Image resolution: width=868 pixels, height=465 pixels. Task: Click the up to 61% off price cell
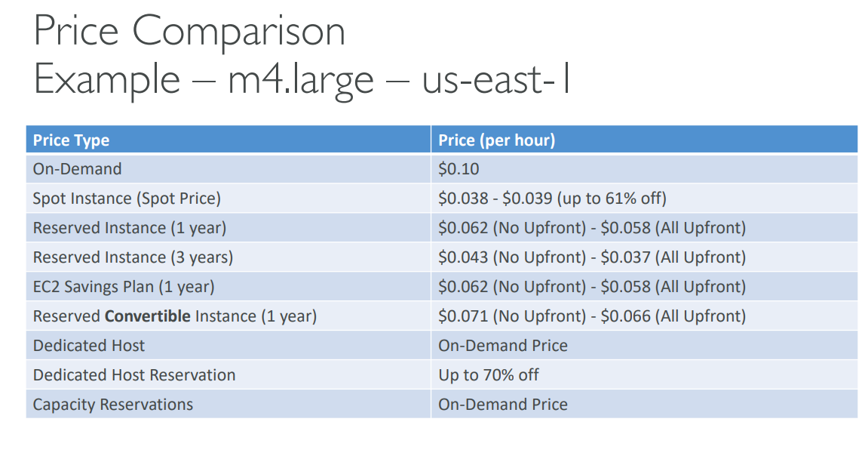tap(552, 199)
